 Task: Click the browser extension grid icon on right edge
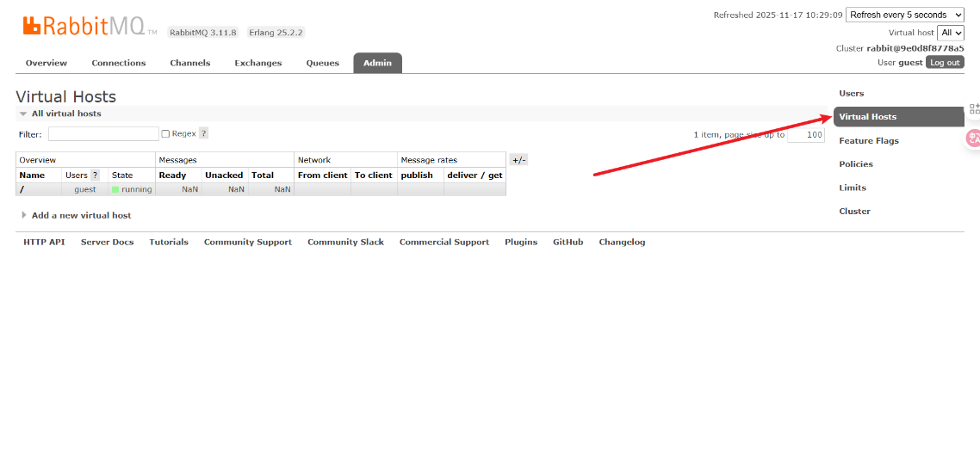tap(974, 108)
